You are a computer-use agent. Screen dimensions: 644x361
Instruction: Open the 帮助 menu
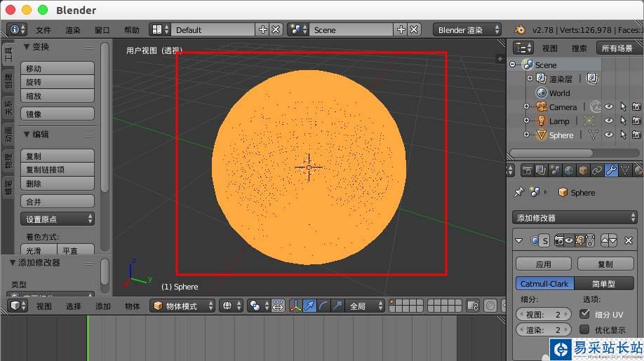tap(132, 30)
